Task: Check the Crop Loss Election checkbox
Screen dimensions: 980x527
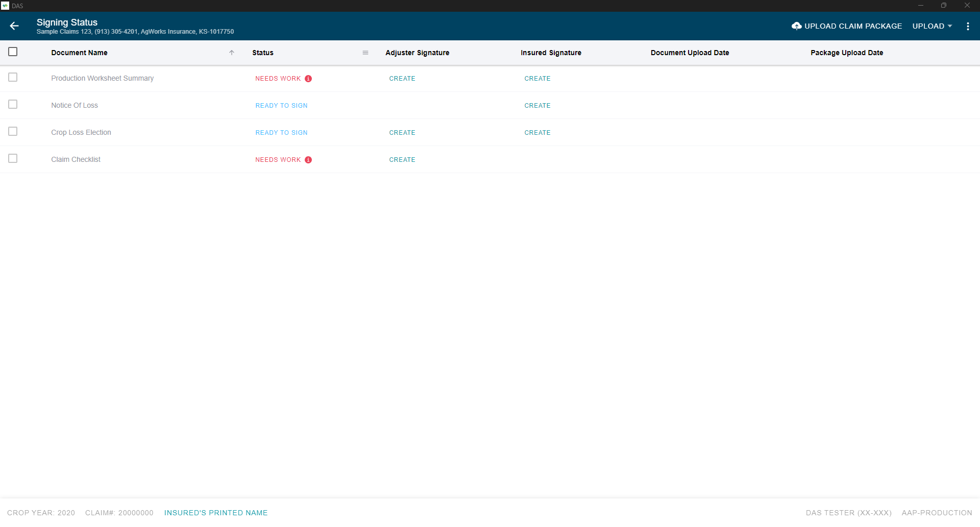Action: pyautogui.click(x=13, y=131)
